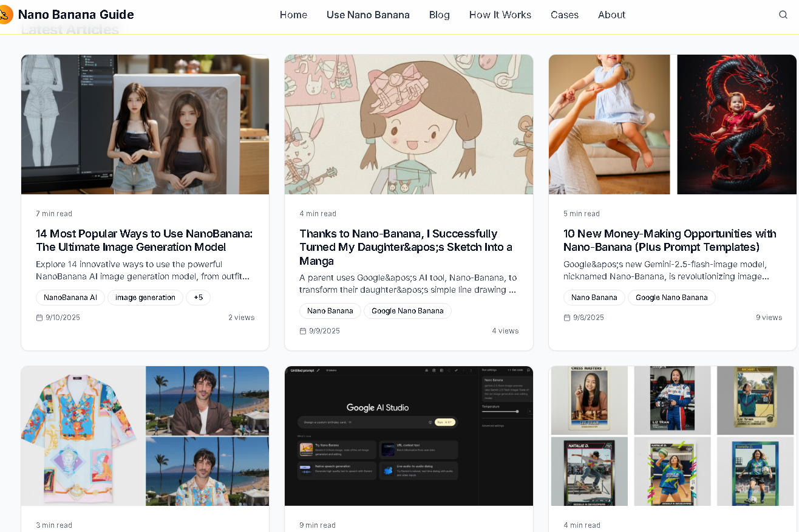Screen dimensions: 799x532
Task: Click the 5 min read label
Action: (582, 214)
